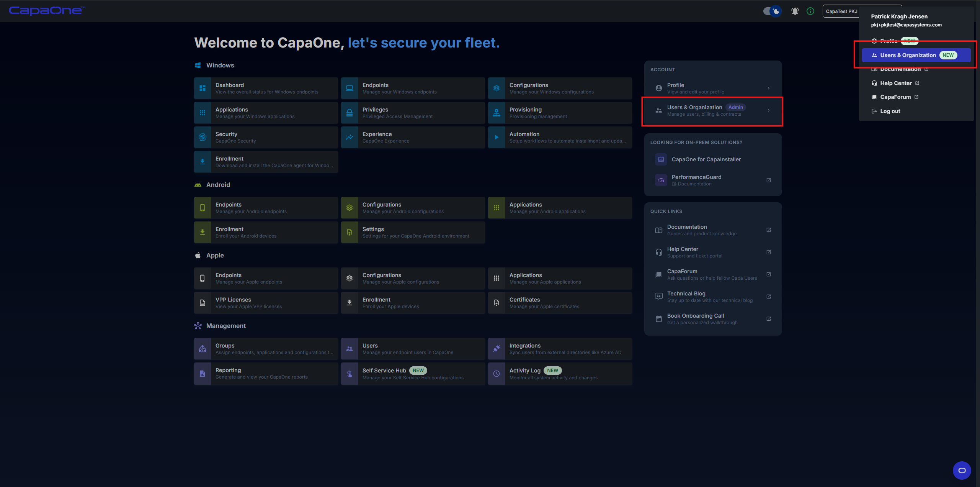Screen dimensions: 980x487
Task: Click Windows Enrollment download icon
Action: (x=203, y=162)
